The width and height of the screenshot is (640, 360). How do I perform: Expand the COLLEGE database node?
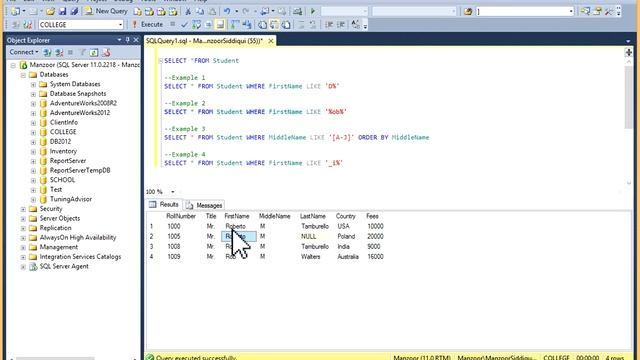tap(33, 132)
